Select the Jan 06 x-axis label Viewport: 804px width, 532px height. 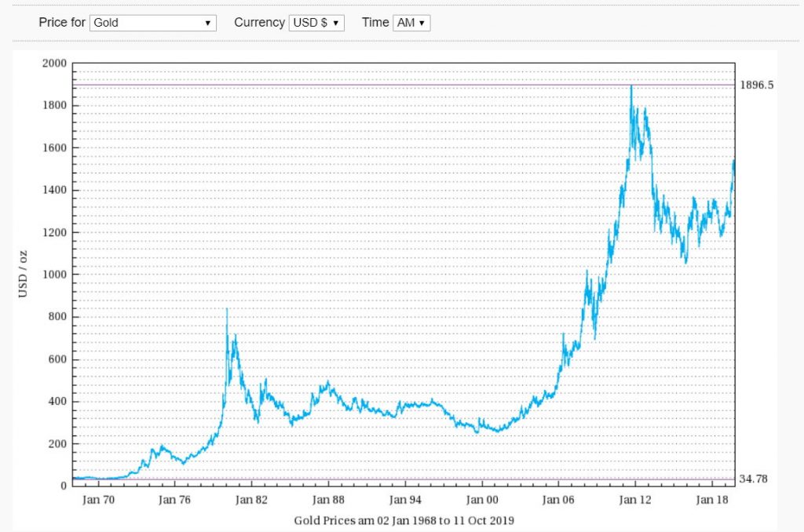coord(556,499)
